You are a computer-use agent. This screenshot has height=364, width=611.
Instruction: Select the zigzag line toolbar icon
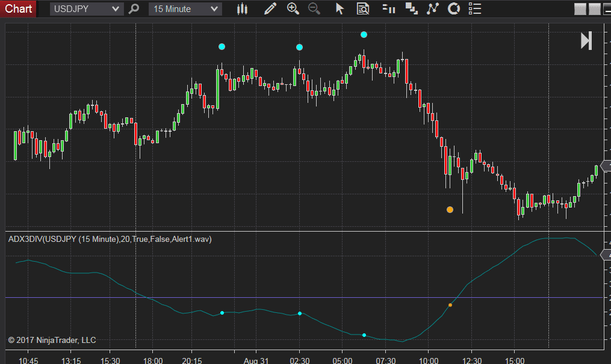[433, 8]
